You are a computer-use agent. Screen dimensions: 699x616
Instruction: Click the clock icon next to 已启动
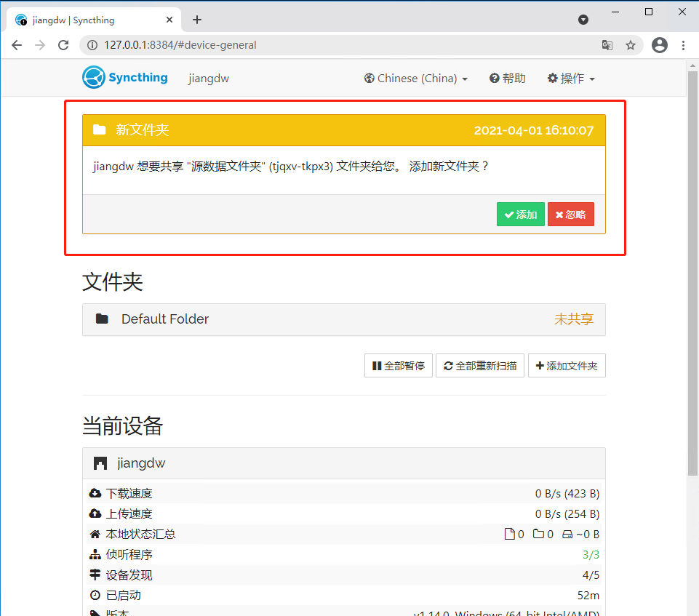click(95, 595)
